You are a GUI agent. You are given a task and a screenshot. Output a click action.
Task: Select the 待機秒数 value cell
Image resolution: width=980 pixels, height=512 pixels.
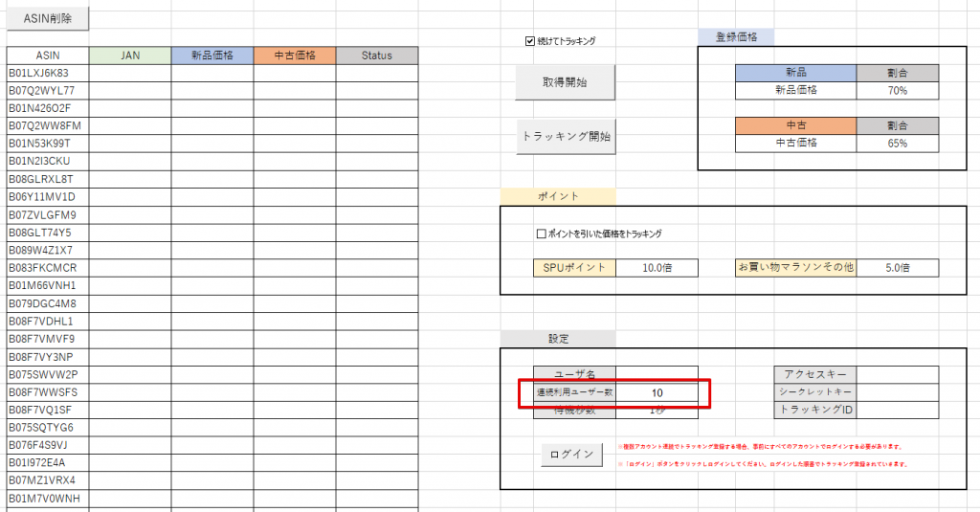657,411
